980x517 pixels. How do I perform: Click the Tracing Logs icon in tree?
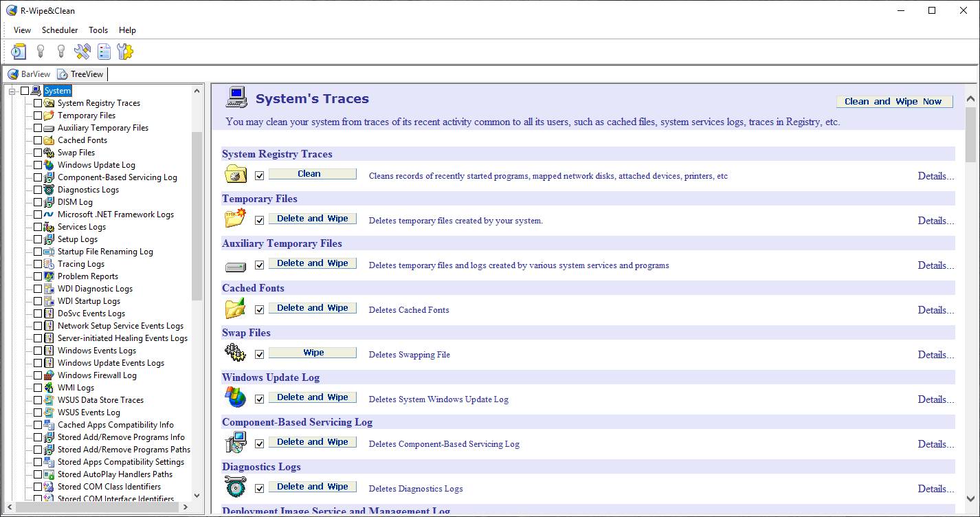point(49,264)
